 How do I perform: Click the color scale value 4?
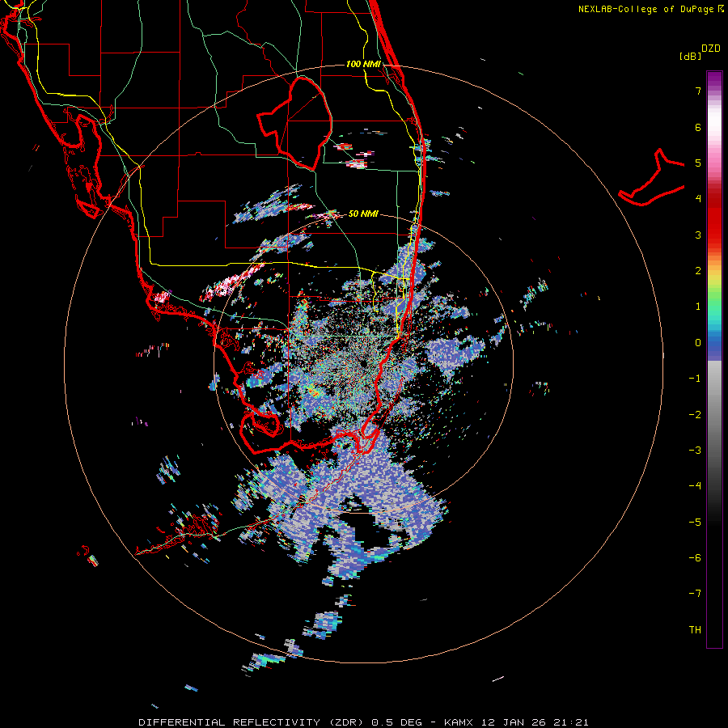tap(698, 199)
